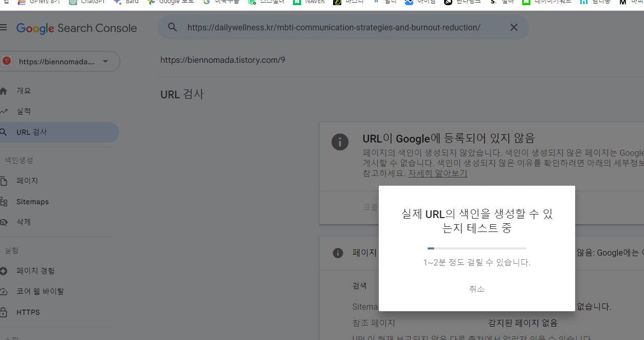Image resolution: width=644 pixels, height=340 pixels.
Task: Click the 참조 페이지 label
Action: click(x=374, y=323)
